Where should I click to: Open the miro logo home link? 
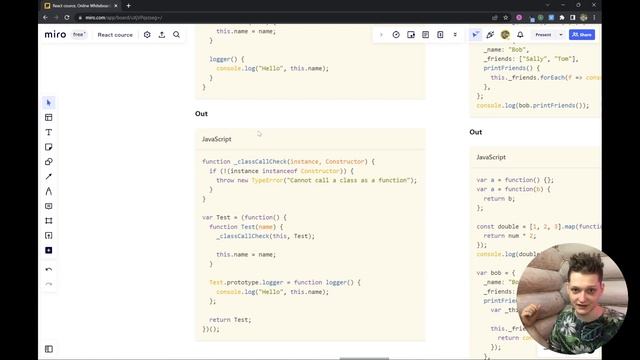55,35
